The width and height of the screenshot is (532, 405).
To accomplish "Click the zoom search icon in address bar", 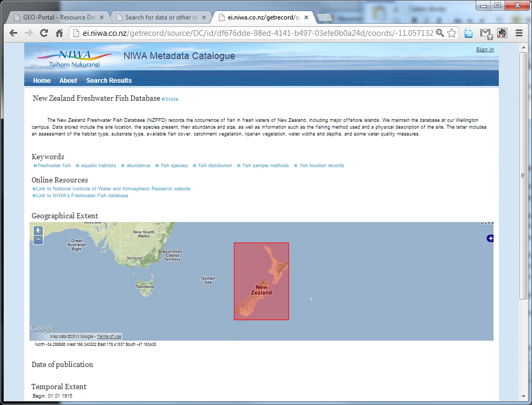I will pyautogui.click(x=440, y=33).
